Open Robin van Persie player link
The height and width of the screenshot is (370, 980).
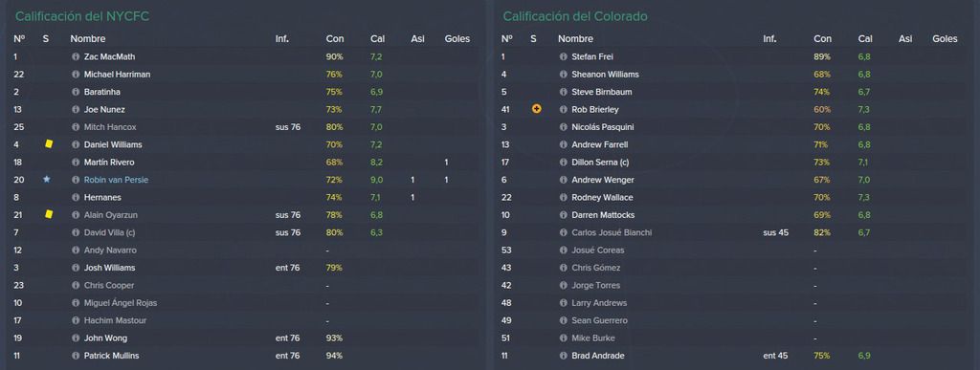(x=116, y=180)
